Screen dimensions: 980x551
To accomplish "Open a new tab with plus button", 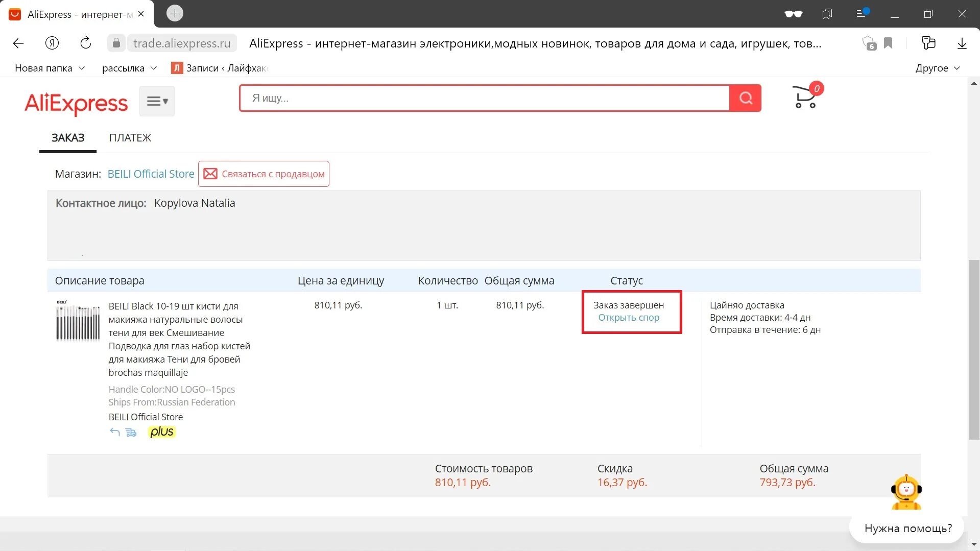I will tap(175, 13).
